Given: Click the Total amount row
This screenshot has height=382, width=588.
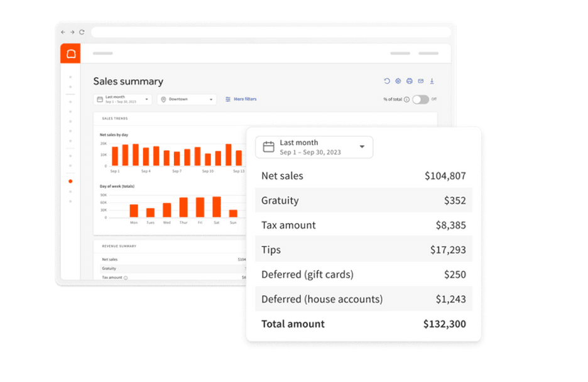Looking at the screenshot, I should [364, 324].
